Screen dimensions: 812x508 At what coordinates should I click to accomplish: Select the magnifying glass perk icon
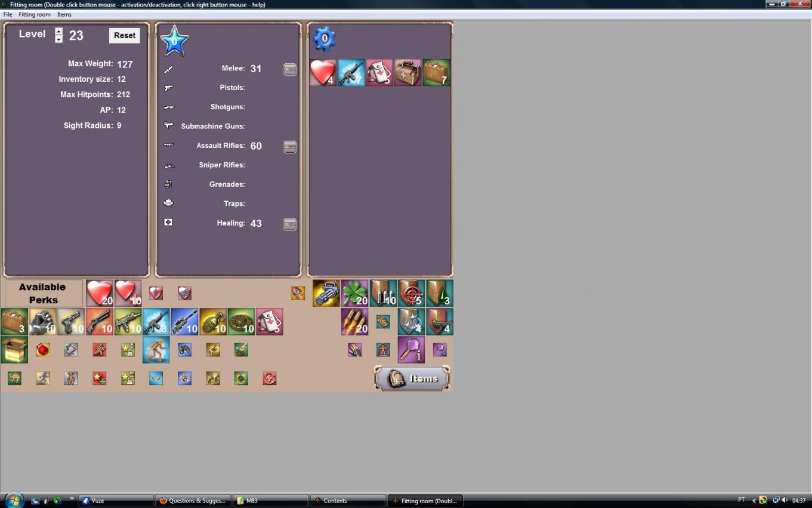pos(411,350)
